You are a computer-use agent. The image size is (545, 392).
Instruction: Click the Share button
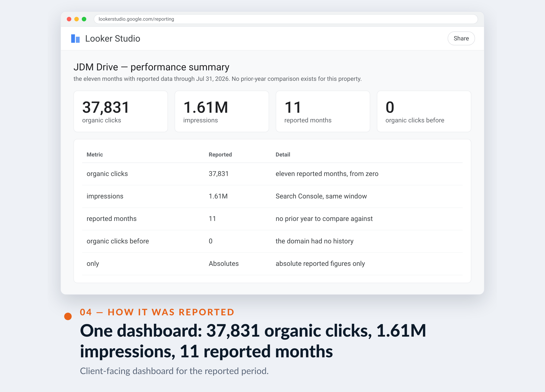pos(461,38)
